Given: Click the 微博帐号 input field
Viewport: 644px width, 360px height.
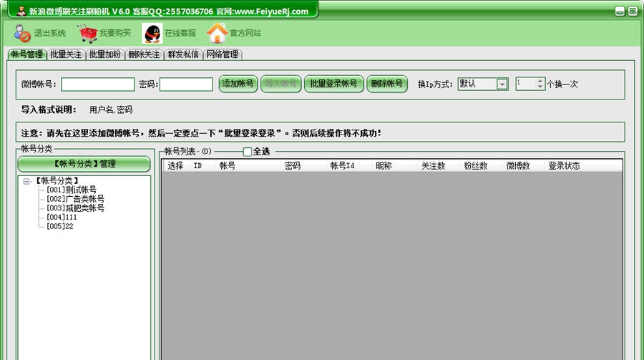Looking at the screenshot, I should click(98, 84).
